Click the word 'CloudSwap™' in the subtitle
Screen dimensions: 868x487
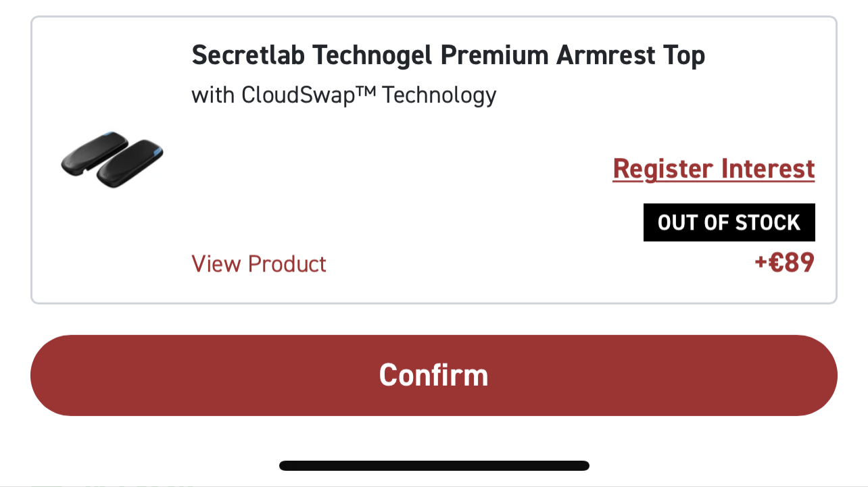point(308,95)
